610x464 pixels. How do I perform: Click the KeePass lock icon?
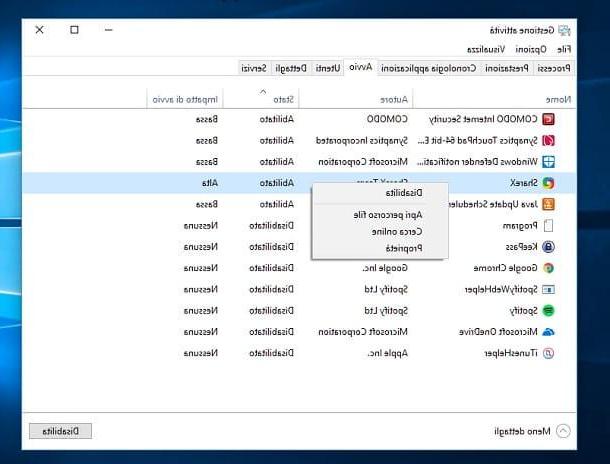coord(548,247)
